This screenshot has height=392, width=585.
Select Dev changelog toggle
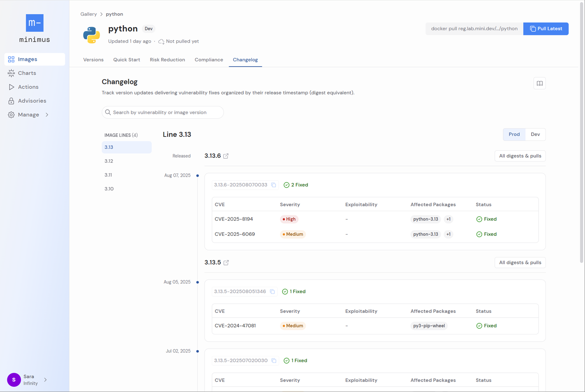pyautogui.click(x=535, y=134)
